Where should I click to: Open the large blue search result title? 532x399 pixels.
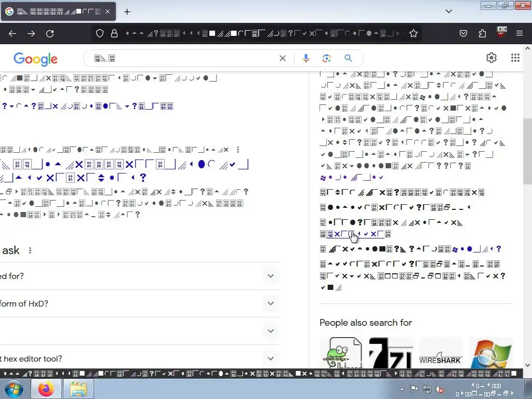[x=124, y=171]
